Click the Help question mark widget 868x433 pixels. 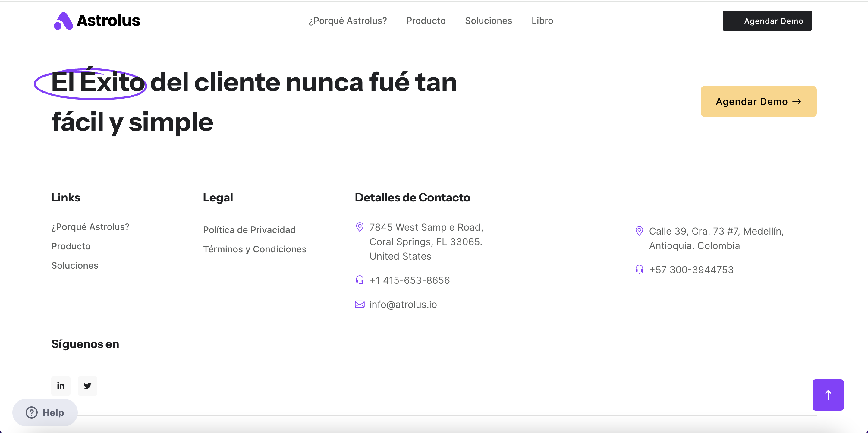(x=45, y=412)
